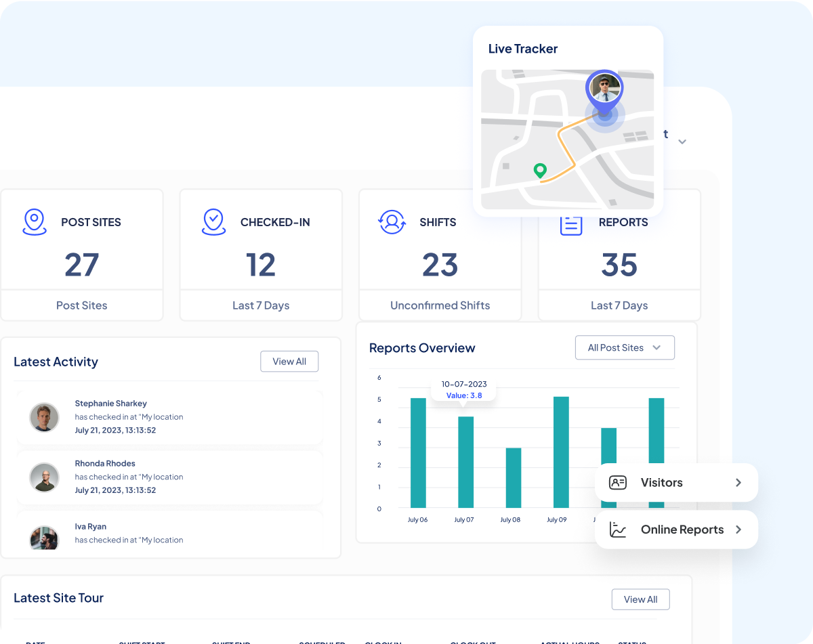Select the Checked-In checkmark pin icon
Screen dimensions: 813x644
pos(213,221)
